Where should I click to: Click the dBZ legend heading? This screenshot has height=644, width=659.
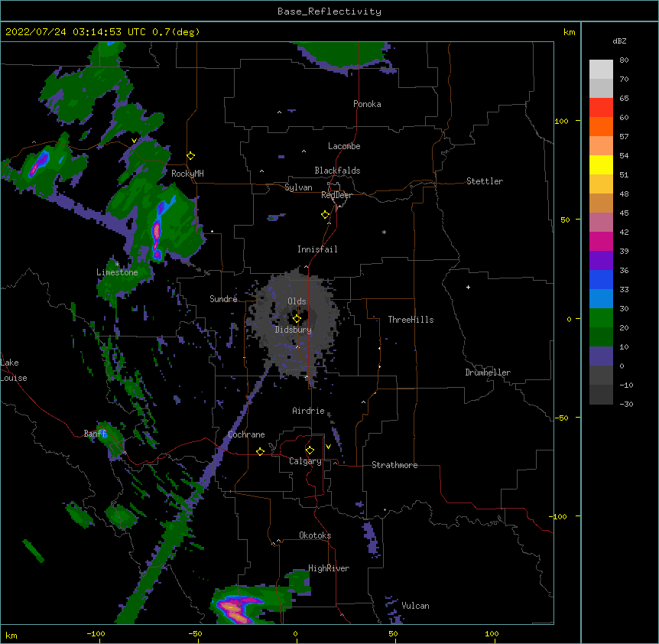click(x=619, y=41)
